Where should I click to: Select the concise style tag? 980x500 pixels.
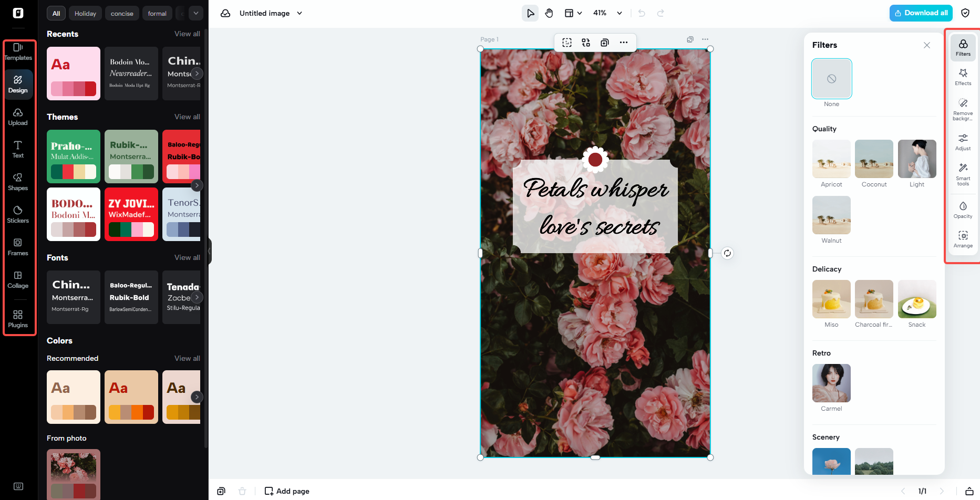pos(122,13)
